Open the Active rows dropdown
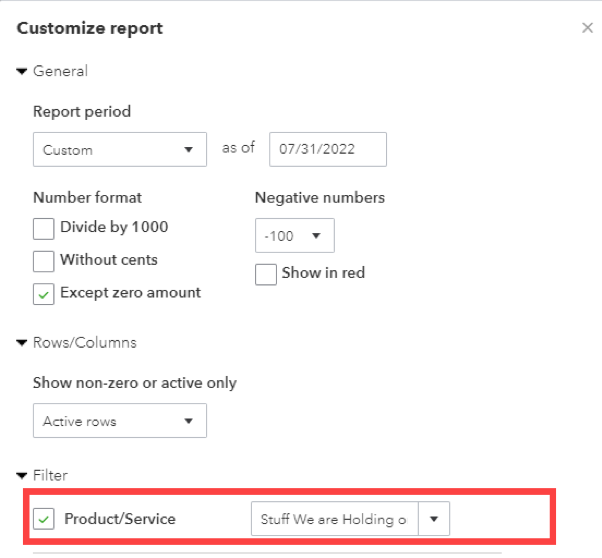602x558 pixels. [x=119, y=421]
